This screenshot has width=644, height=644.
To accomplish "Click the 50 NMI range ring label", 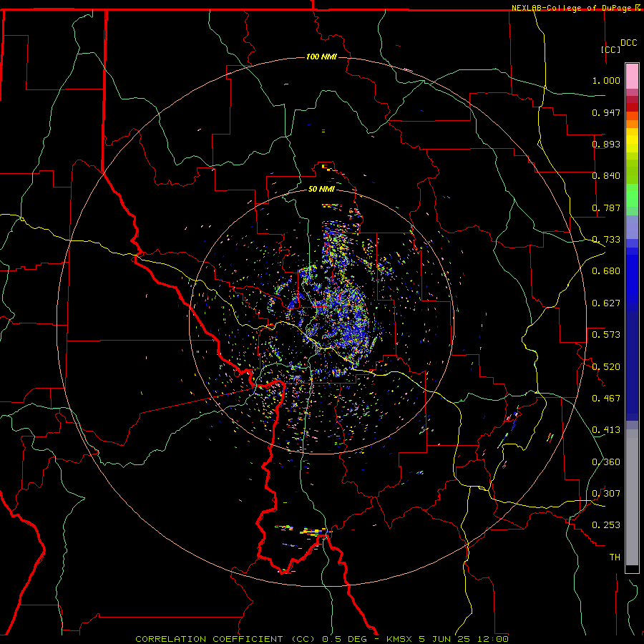I will click(x=321, y=189).
